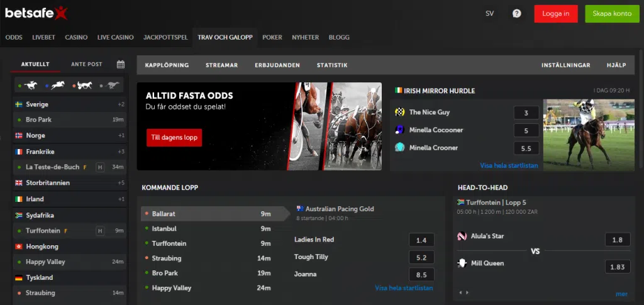This screenshot has width=644, height=305.
Task: Expand Irland +1 track
Action: 121,199
